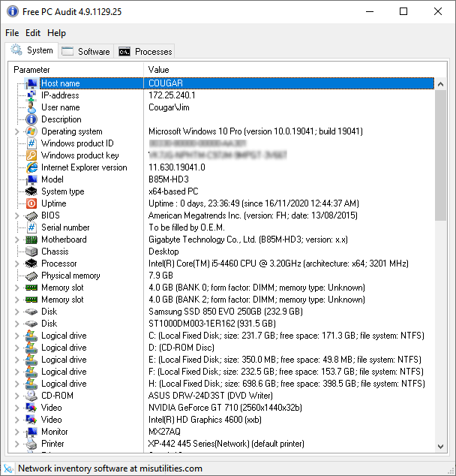Switch to the System tab
Screen dimensions: 456x476
click(31, 50)
